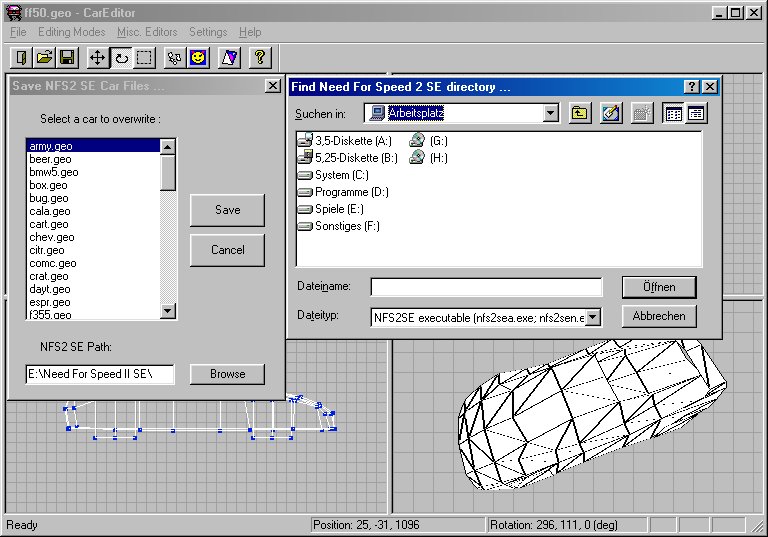This screenshot has width=768, height=537.
Task: Select cala.geo in the car list
Action: pos(93,211)
